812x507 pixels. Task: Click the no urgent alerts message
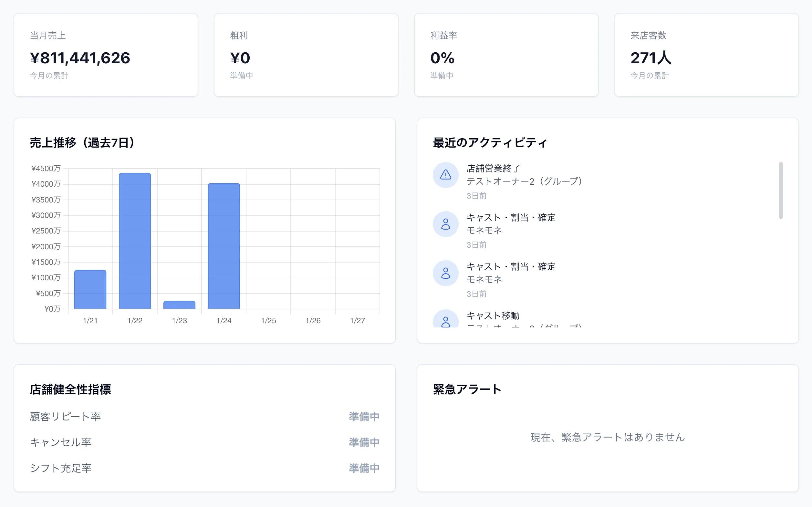tap(608, 437)
